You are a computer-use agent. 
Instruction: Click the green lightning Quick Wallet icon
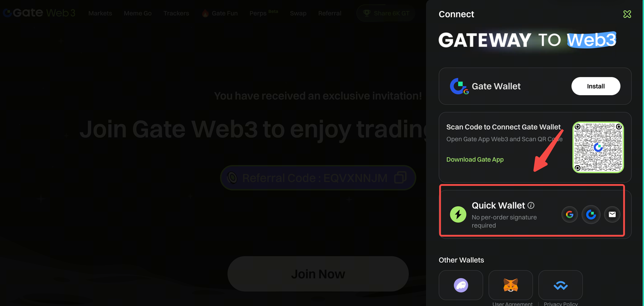pos(458,215)
